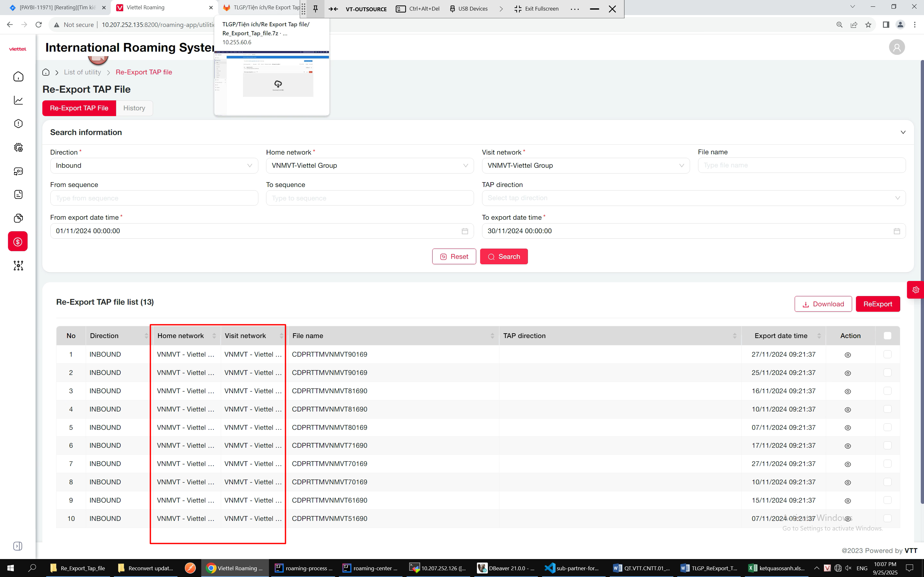Collapse the Search information panel
Viewport: 924px width, 577px height.
[902, 132]
